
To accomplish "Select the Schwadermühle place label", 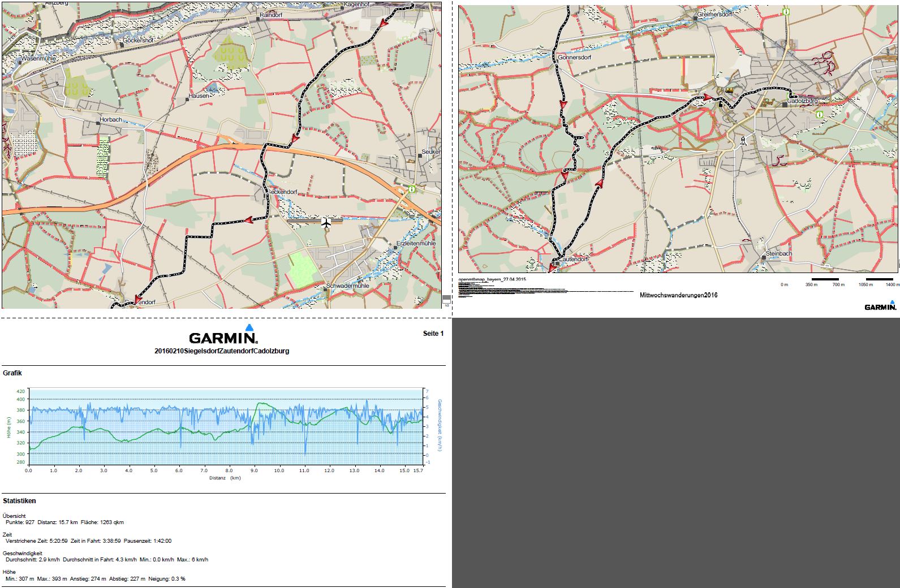I will (347, 286).
